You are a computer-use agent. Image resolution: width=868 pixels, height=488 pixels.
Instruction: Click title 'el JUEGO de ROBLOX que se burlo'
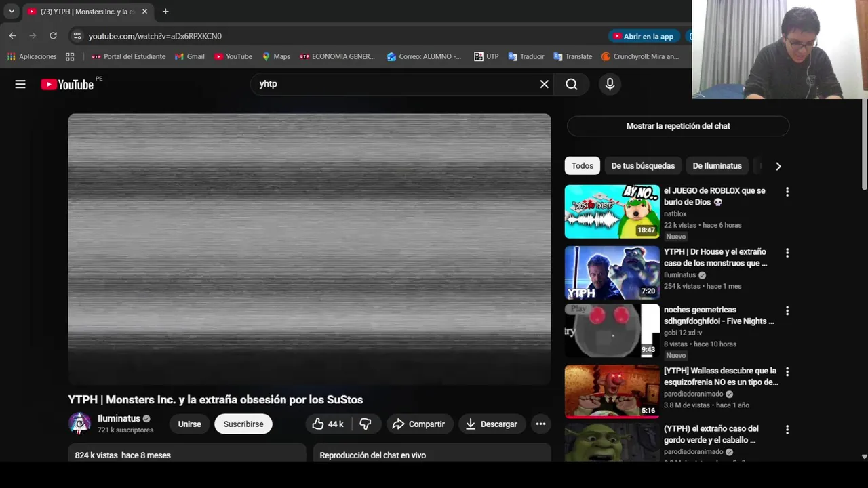pos(715,197)
